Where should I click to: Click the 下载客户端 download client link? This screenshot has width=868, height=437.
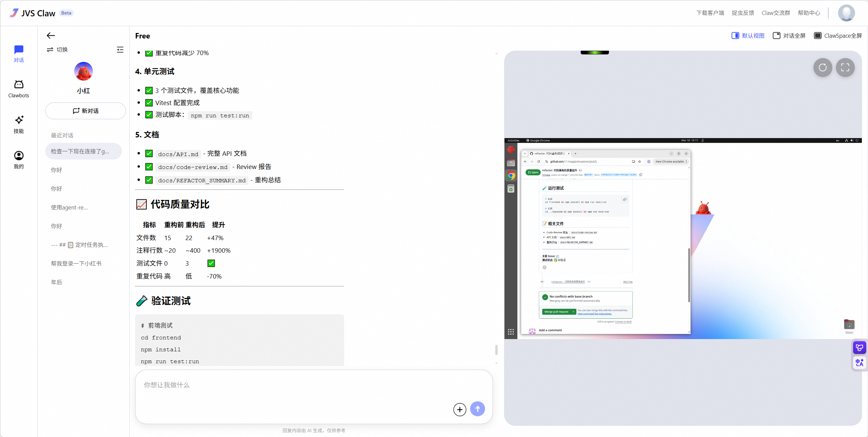click(x=710, y=13)
